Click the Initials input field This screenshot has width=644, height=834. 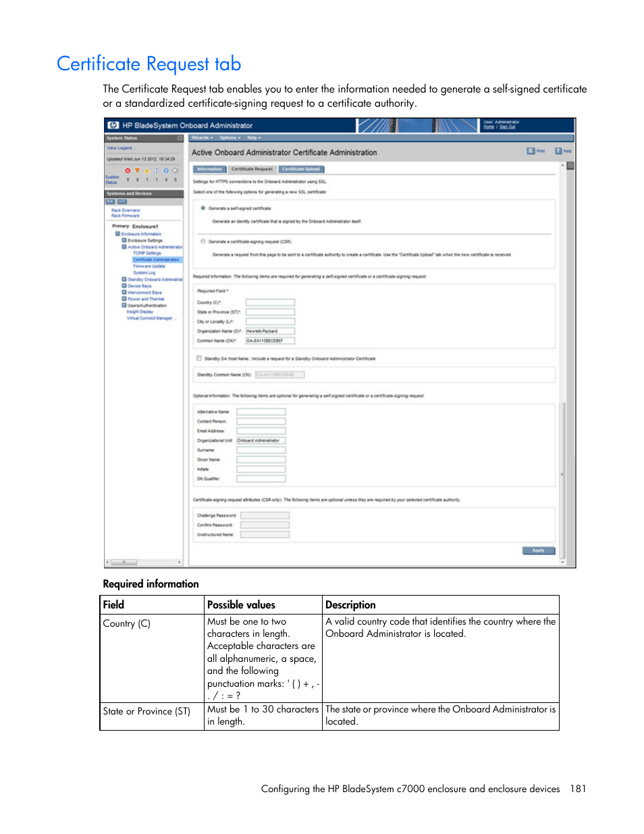(x=261, y=469)
